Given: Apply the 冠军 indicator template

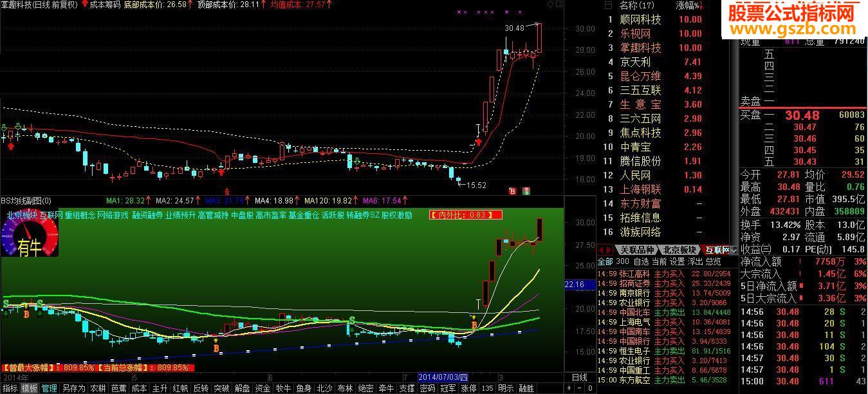Looking at the screenshot, I should click(x=448, y=389).
